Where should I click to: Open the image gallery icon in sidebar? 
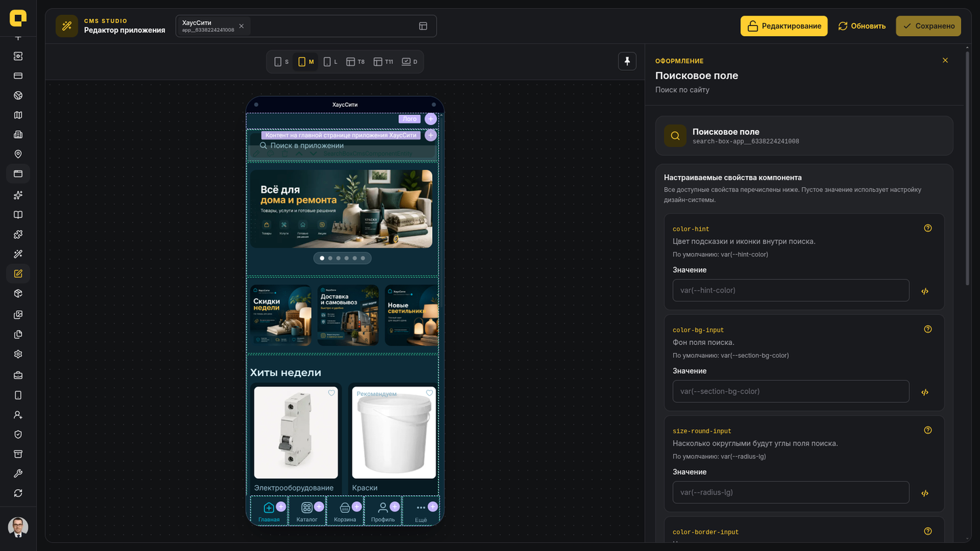coord(18,315)
